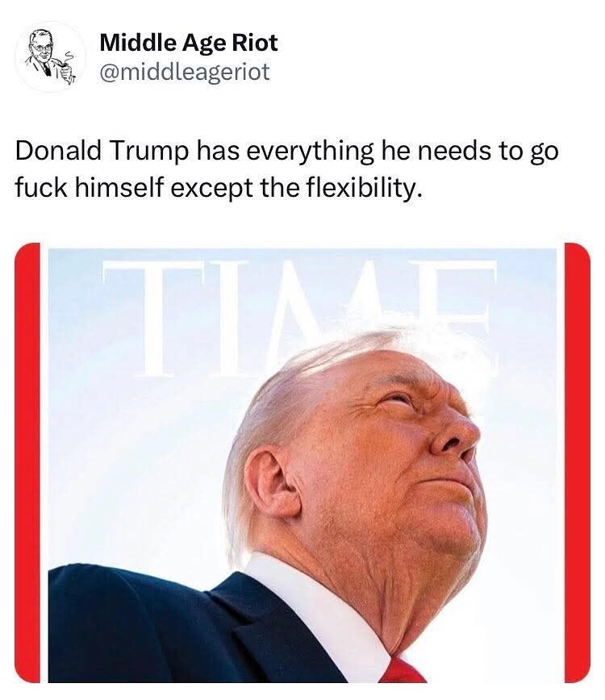The height and width of the screenshot is (700, 605).
Task: Select the tweet text starting with Donald Trump
Action: [286, 169]
